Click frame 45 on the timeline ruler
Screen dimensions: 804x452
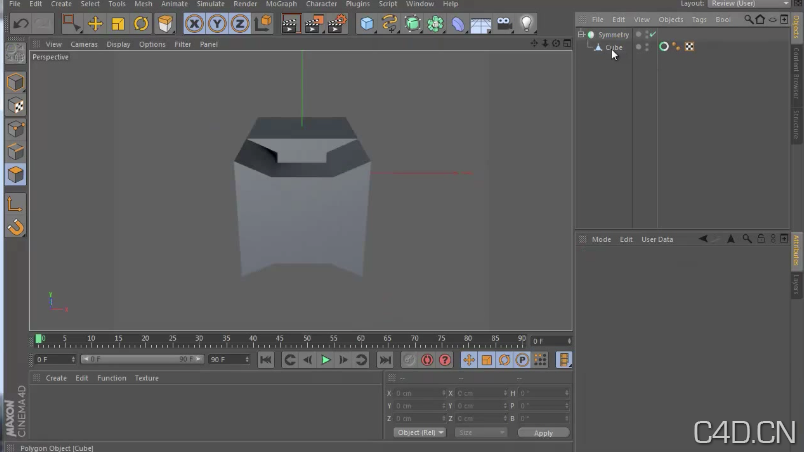[279, 338]
